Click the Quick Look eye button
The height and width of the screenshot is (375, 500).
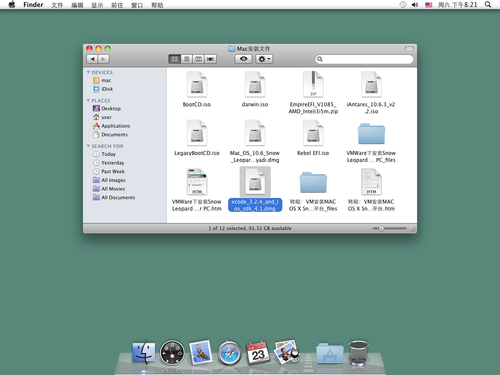tap(244, 59)
